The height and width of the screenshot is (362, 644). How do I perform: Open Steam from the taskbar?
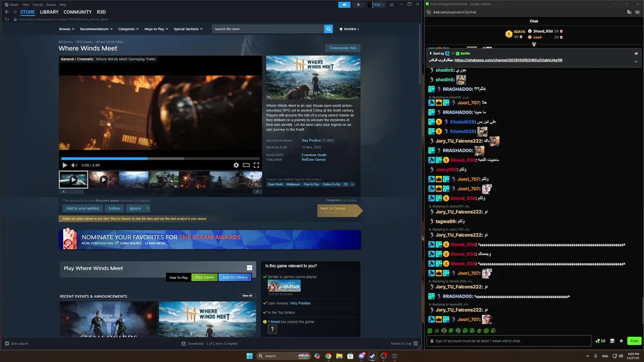click(x=372, y=356)
